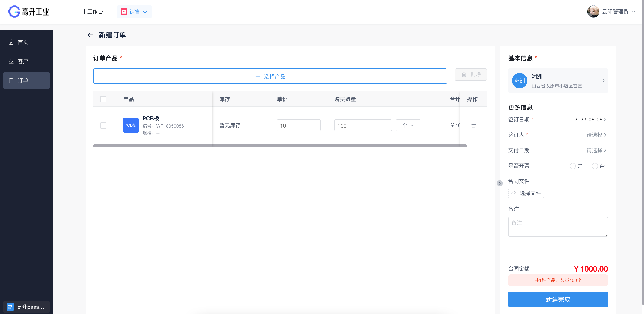Click the code text WP18050086
The width and height of the screenshot is (644, 314).
(x=170, y=126)
